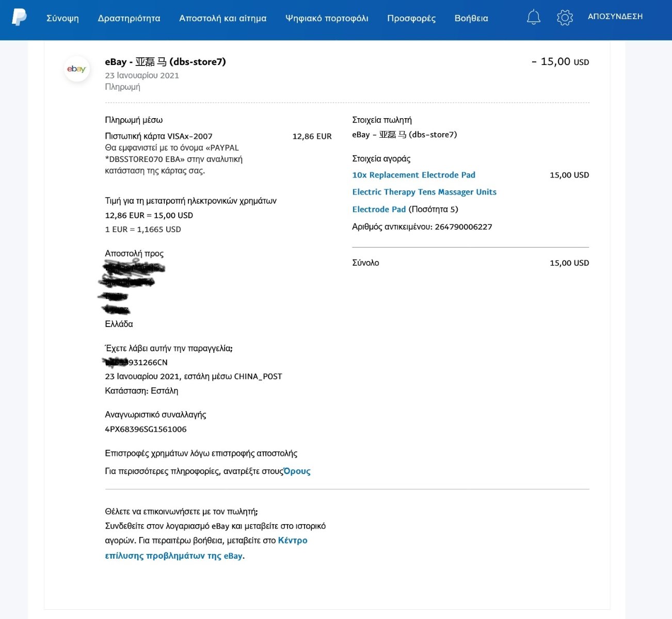Click the Επιστροφές χρημάτων λόγω επιστροφής αποστολής heading

click(x=201, y=453)
